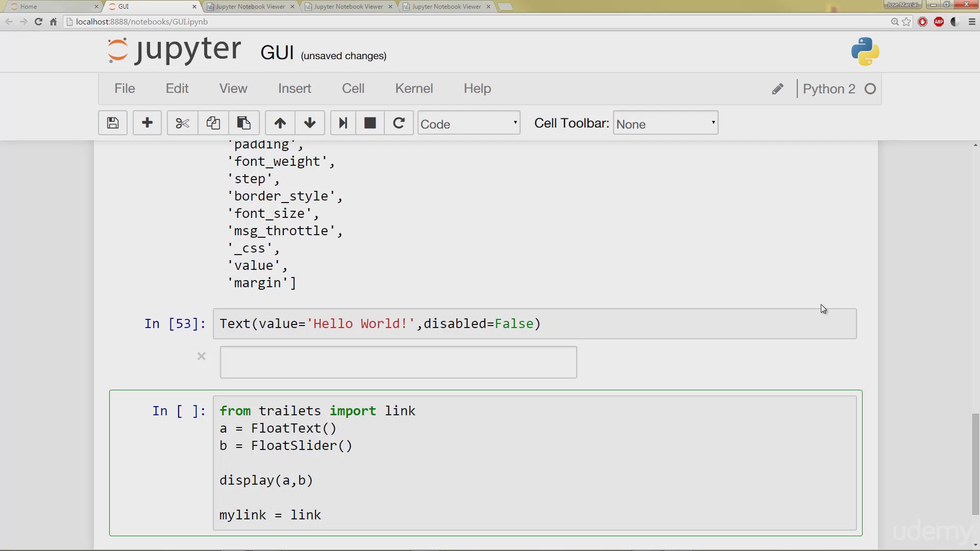
Task: Move cell down with the down arrow
Action: click(310, 123)
